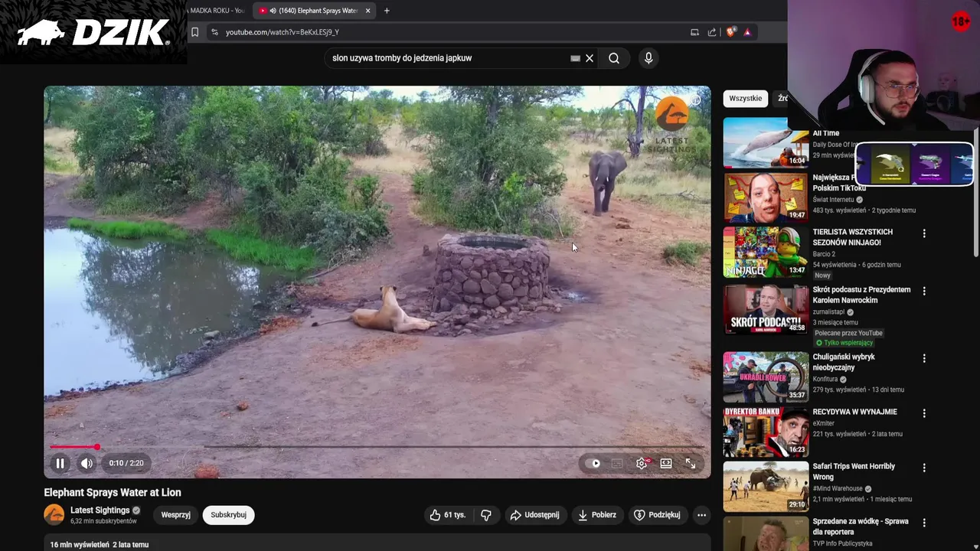Click Latest Sightings watermark on video
This screenshot has width=980, height=551.
point(671,125)
